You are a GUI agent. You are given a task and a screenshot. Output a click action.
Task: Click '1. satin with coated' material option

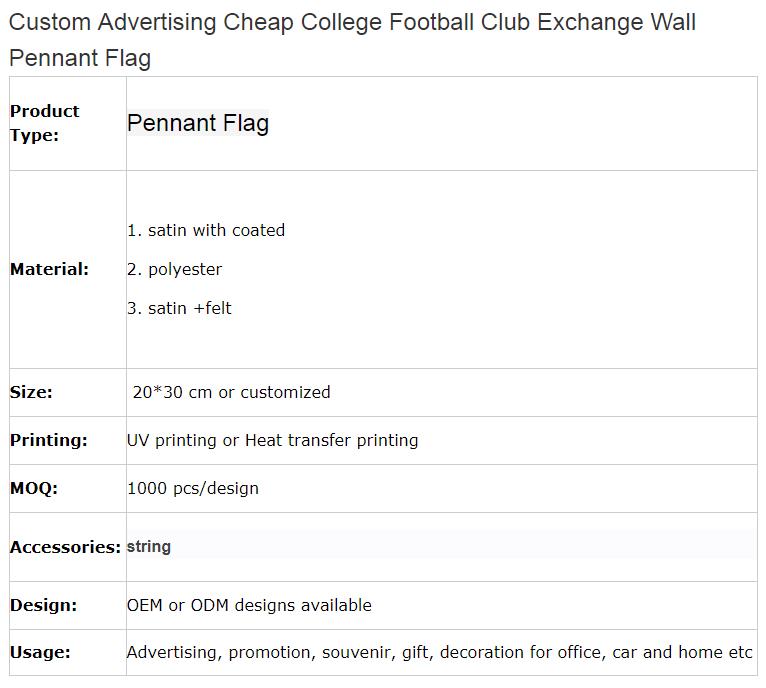(206, 230)
